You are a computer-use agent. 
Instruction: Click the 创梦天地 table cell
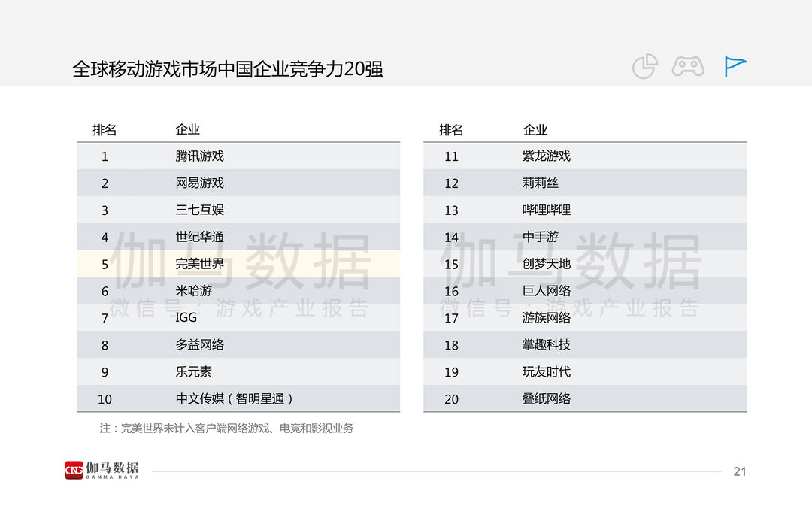pyautogui.click(x=547, y=263)
